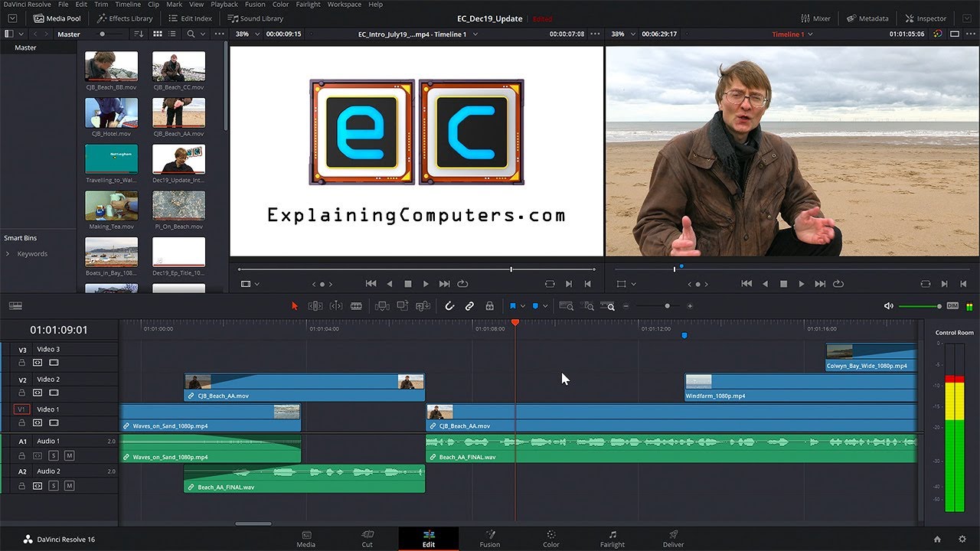The image size is (980, 551).
Task: Open the Timeline 1 name dropdown
Action: pyautogui.click(x=810, y=34)
